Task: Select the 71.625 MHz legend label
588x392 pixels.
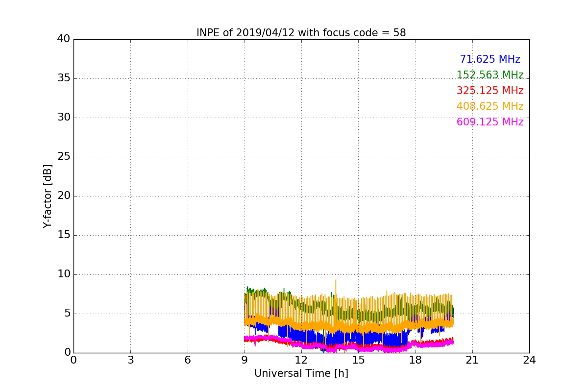Action: coord(490,59)
